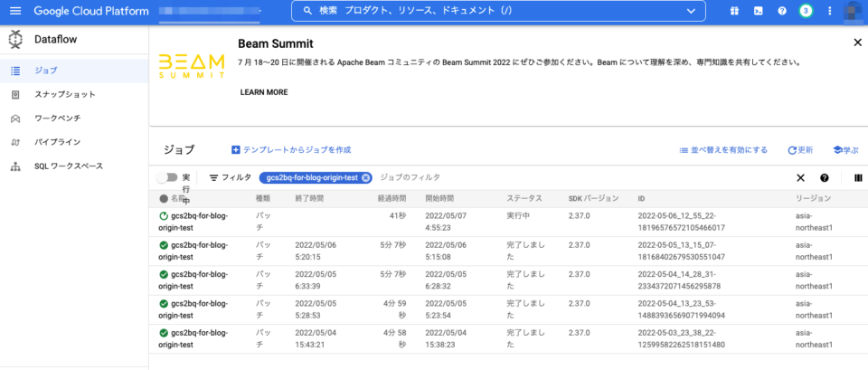Open the help question mark icon in top bar
Viewport: 868px width, 370px height.
(x=782, y=11)
